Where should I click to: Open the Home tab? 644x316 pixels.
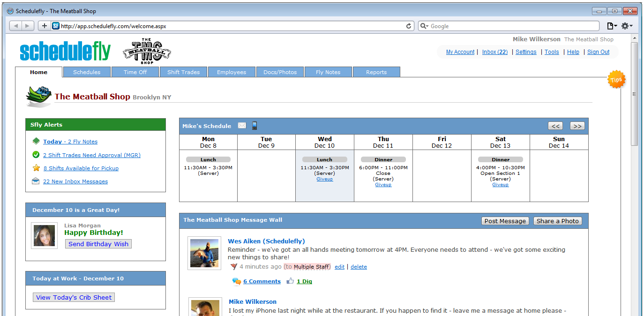click(39, 72)
